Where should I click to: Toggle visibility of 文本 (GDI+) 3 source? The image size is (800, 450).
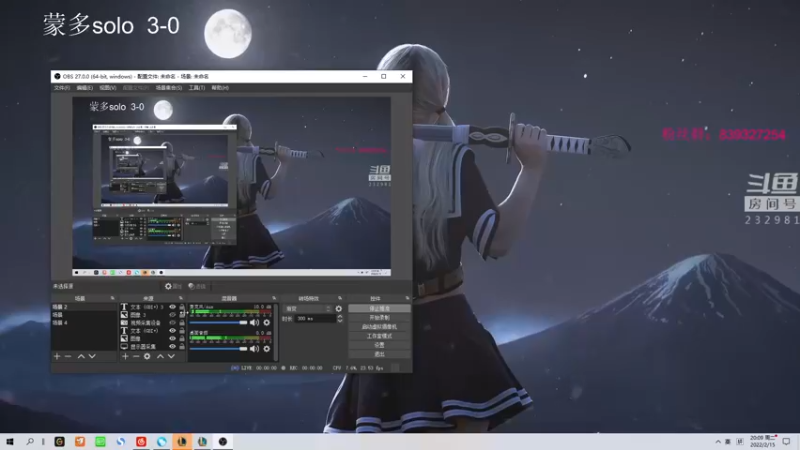pos(172,307)
